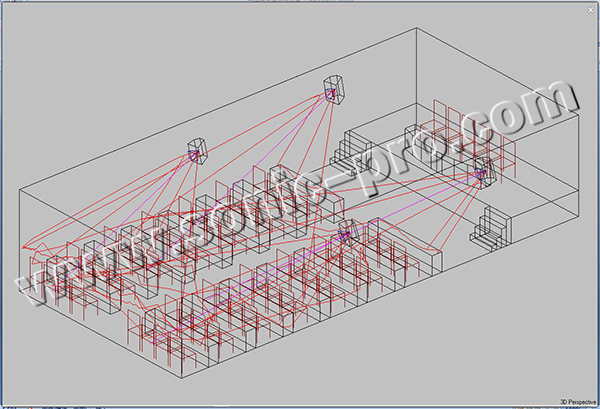600x409 pixels.
Task: Pick the top apex corner of the room
Action: [x=416, y=29]
